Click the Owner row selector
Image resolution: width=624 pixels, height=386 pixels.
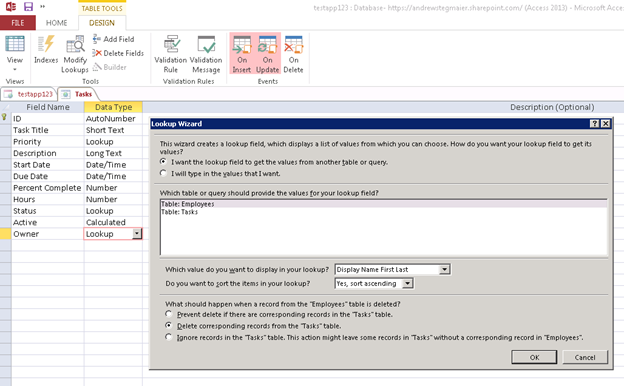6,234
